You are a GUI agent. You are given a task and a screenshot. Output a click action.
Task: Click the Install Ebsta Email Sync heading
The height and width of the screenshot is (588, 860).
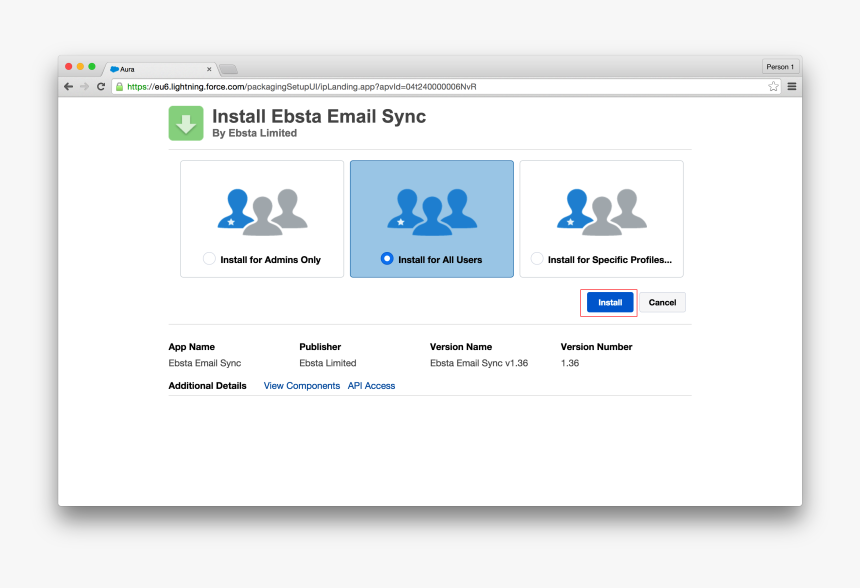coord(319,116)
